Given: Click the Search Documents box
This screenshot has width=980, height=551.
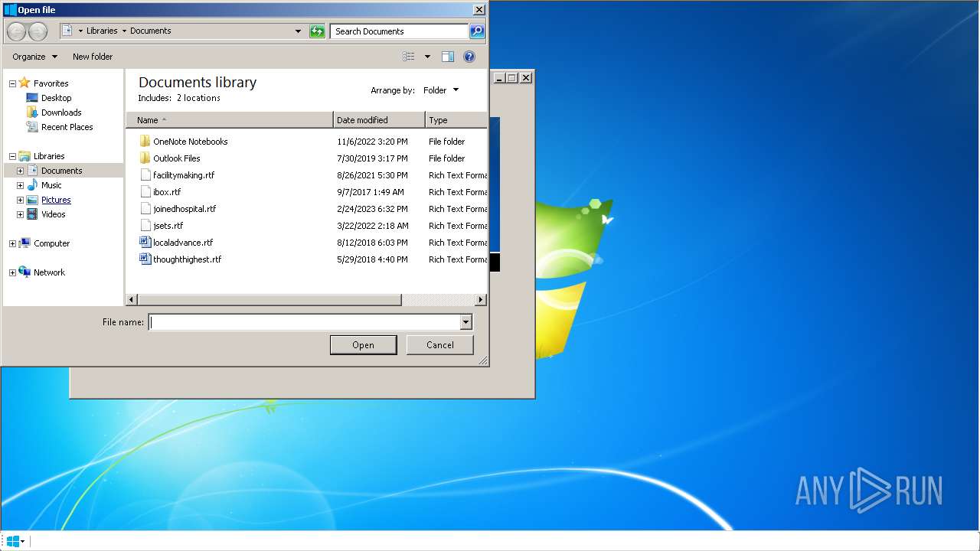Looking at the screenshot, I should pos(399,31).
